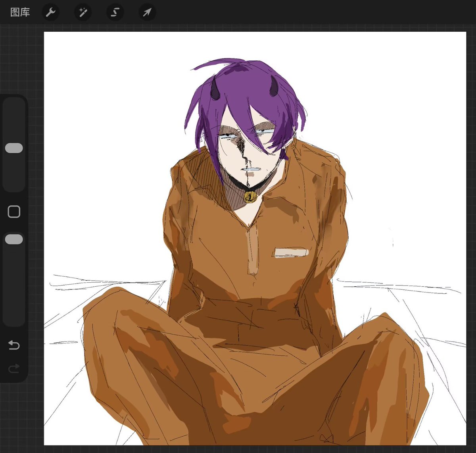Open the 图库 gallery
This screenshot has height=453, width=476.
click(20, 12)
